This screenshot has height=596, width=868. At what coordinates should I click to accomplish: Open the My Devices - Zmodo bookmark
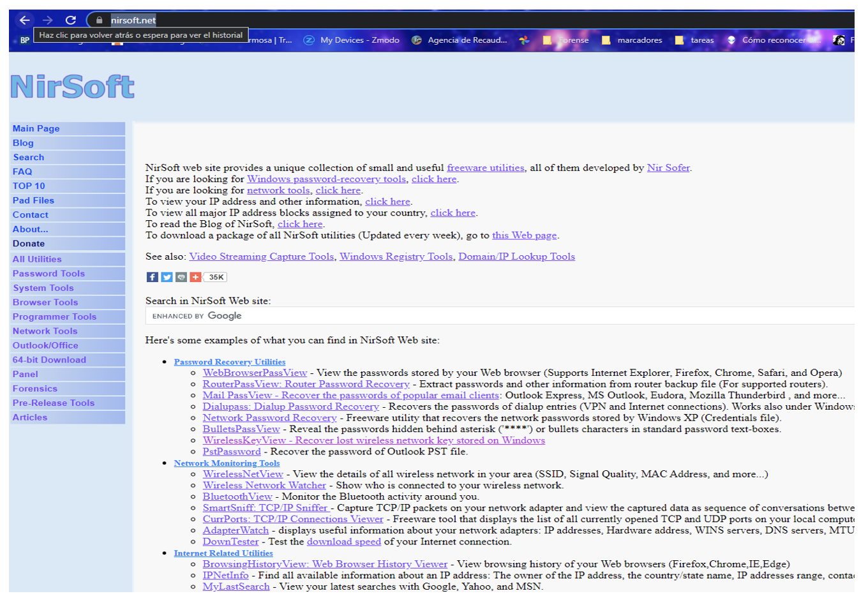351,40
